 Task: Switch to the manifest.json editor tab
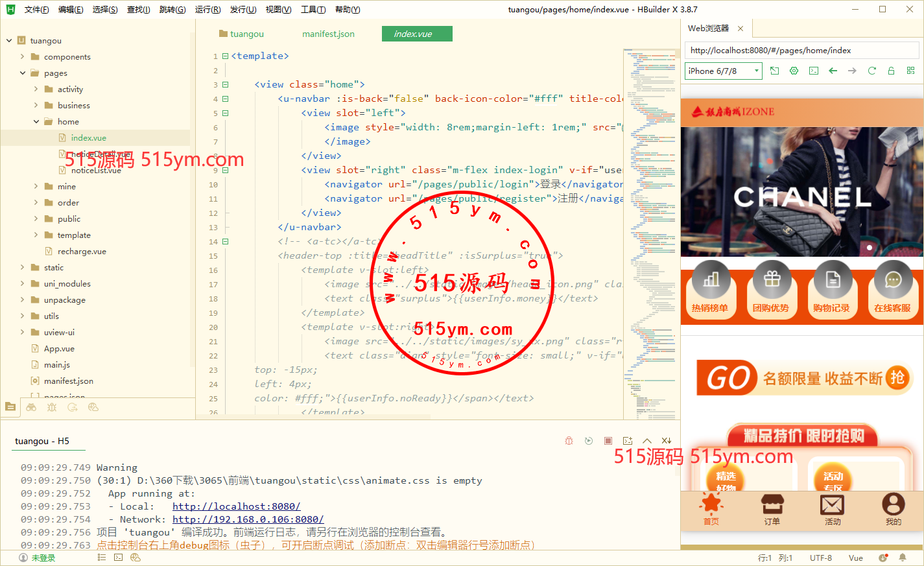(x=328, y=34)
